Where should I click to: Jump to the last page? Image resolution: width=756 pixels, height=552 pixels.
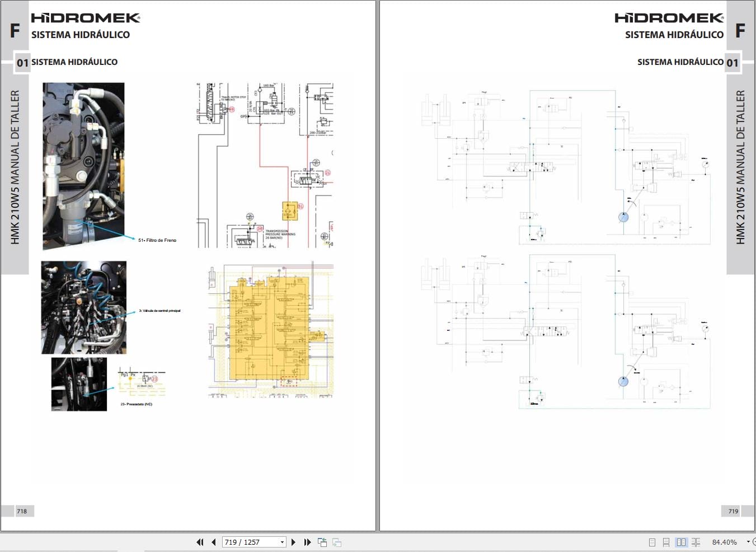click(307, 542)
